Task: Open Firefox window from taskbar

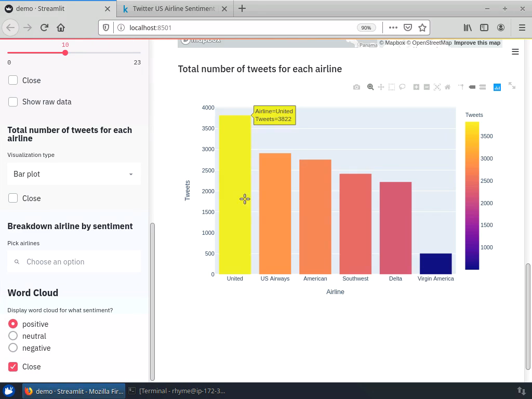Action: [x=74, y=391]
